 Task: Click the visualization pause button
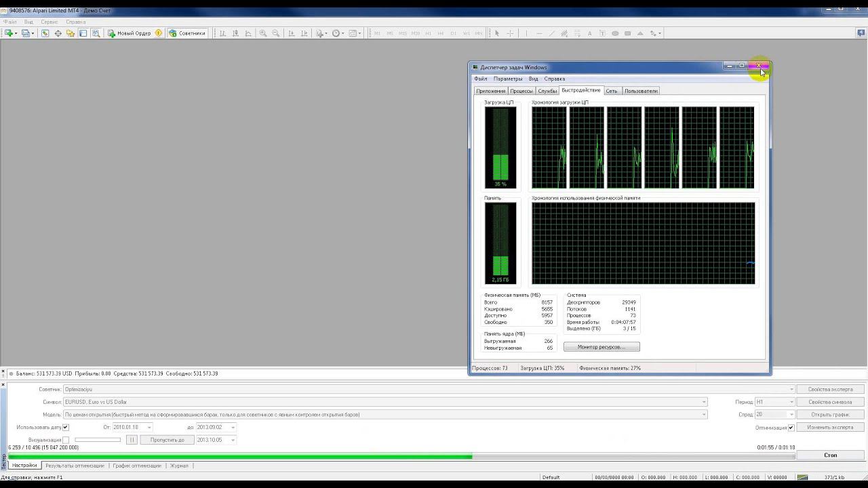point(132,441)
